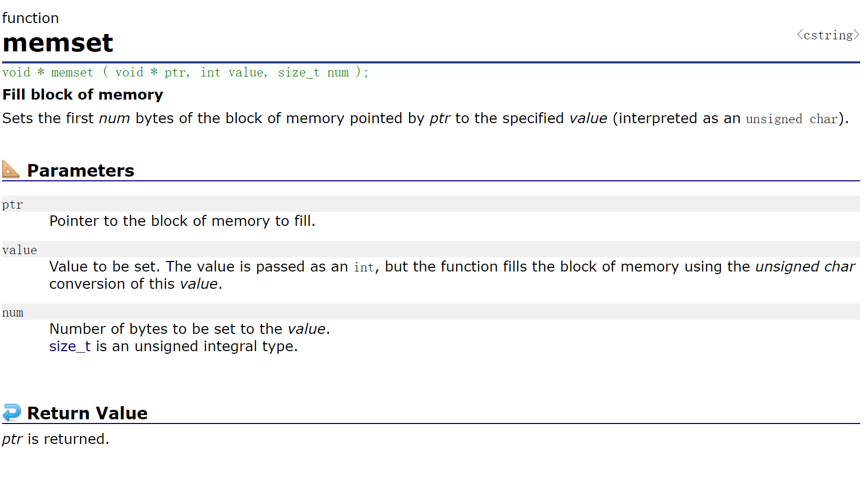The image size is (868, 478).
Task: Click italic 'unsigned char' in value description
Action: [805, 266]
